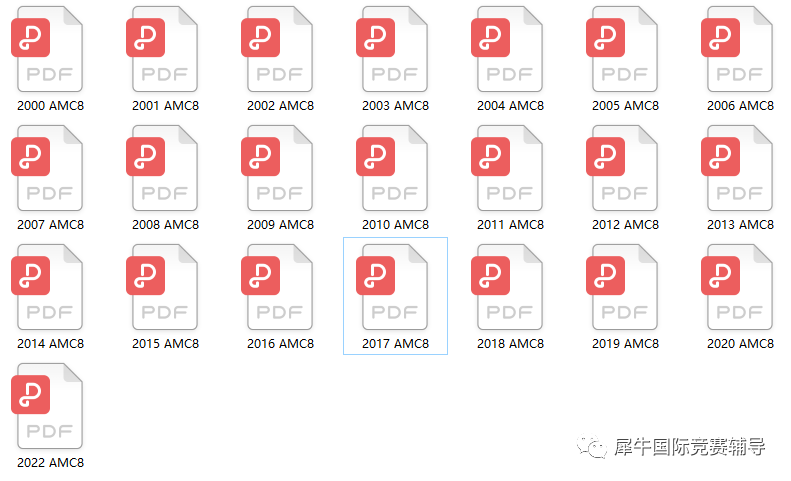Click the file name text "2001 AMC8"
This screenshot has height=481, width=791.
pos(165,105)
